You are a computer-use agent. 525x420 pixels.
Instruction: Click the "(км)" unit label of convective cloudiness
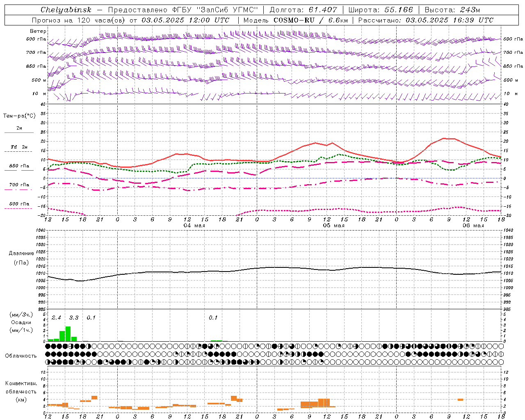pos(21,399)
